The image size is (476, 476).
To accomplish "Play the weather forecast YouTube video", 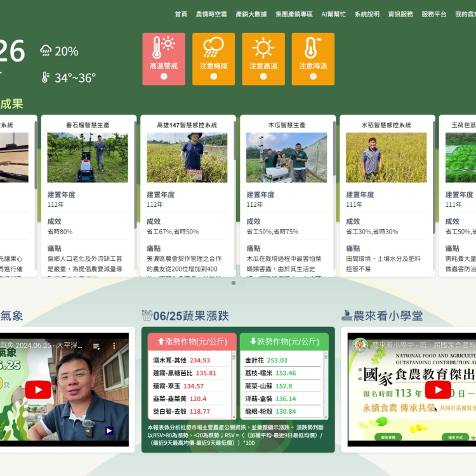I will (38, 390).
